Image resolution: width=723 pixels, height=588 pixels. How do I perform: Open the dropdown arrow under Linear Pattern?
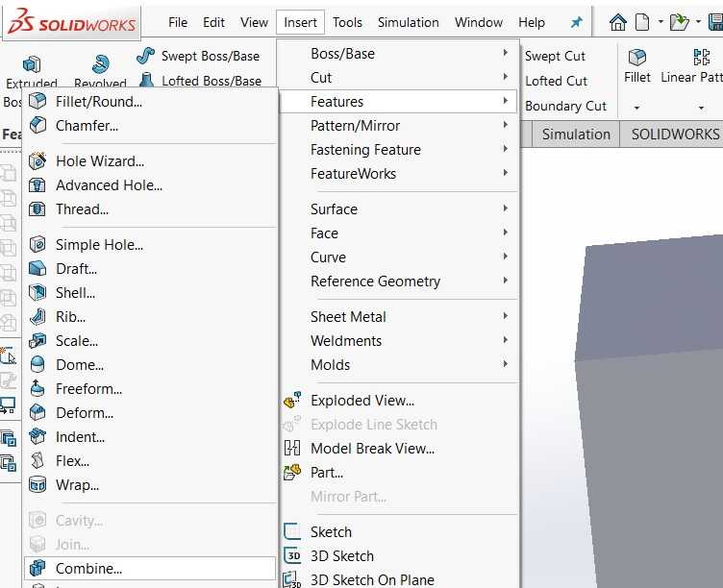(x=701, y=108)
